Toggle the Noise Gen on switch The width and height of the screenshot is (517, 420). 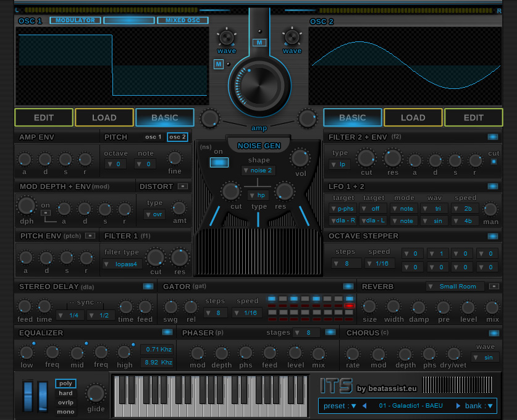click(219, 162)
